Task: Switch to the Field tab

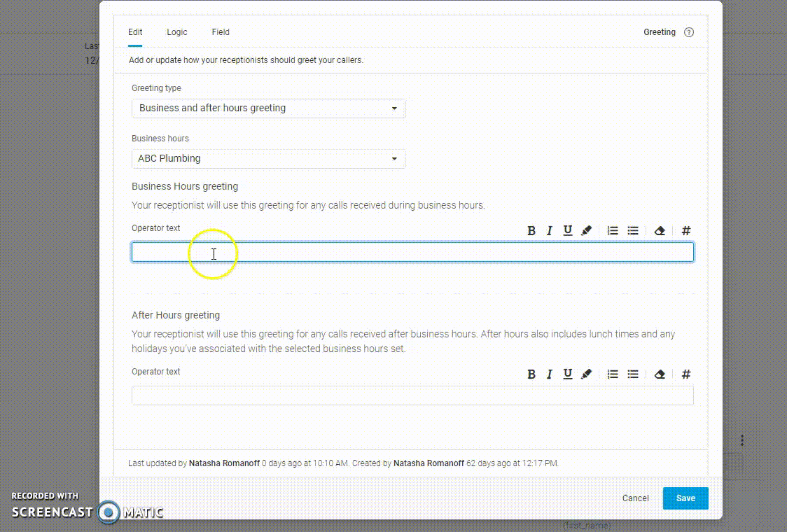Action: pyautogui.click(x=221, y=32)
